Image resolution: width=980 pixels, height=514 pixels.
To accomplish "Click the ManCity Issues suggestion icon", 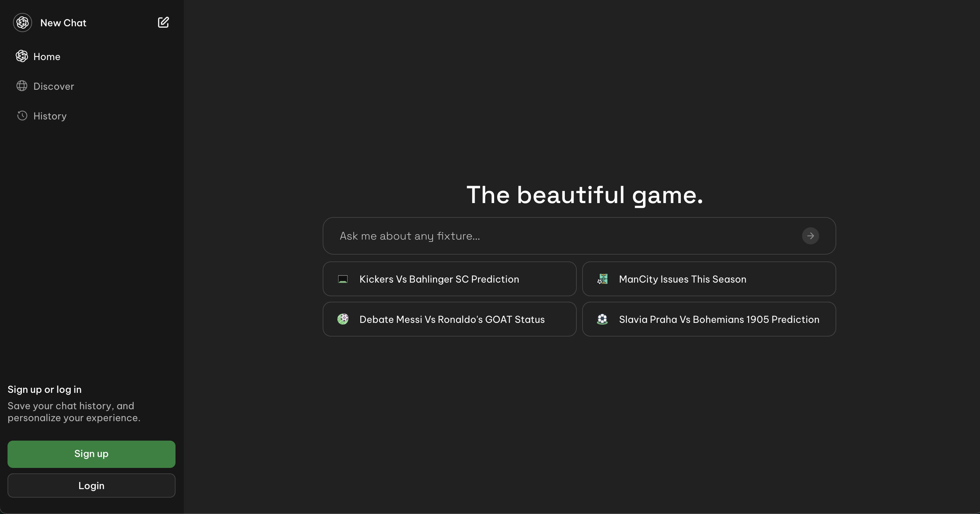I will tap(602, 279).
